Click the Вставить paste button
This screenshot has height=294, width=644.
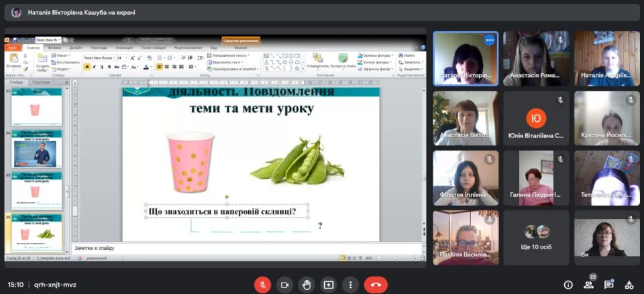pos(14,62)
